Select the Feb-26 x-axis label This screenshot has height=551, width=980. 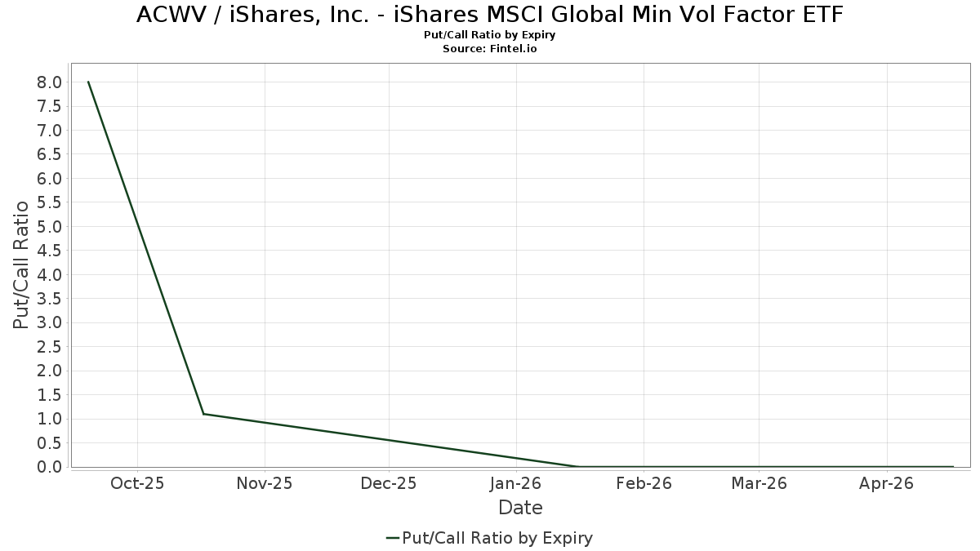coord(644,483)
